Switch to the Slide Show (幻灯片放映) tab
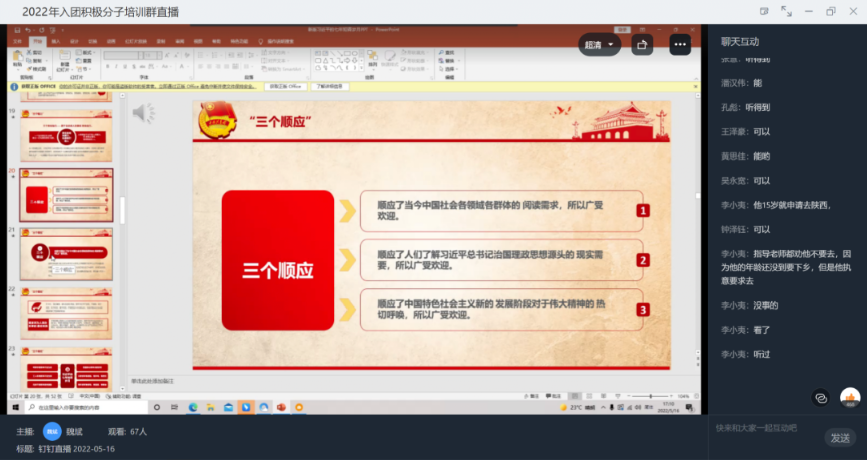This screenshot has width=868, height=461. (x=136, y=41)
